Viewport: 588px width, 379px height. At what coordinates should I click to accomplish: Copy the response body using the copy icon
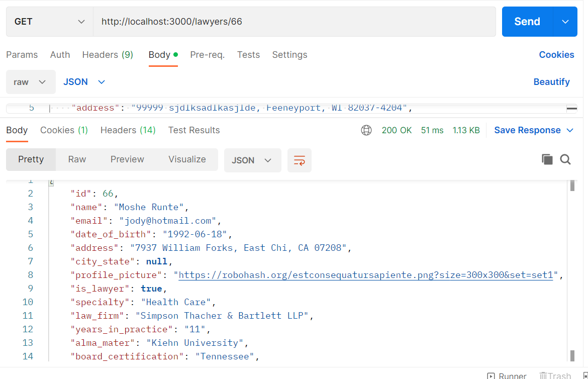[x=547, y=160]
